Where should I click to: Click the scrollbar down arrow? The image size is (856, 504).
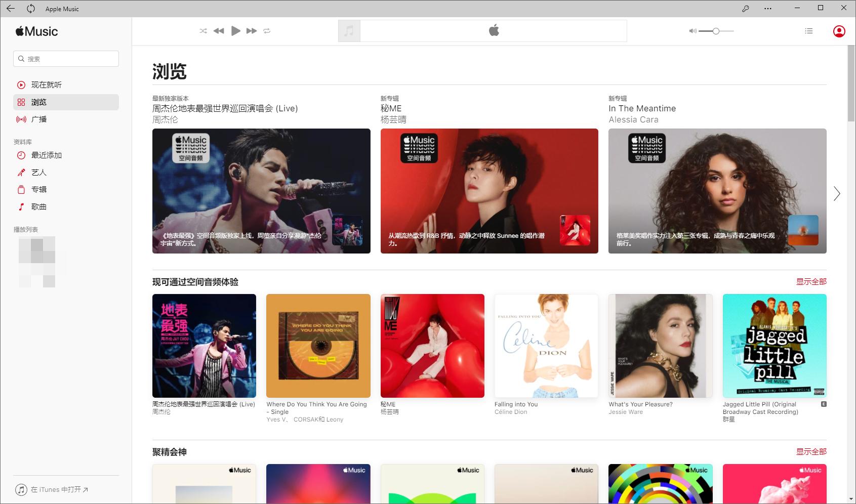(x=851, y=499)
